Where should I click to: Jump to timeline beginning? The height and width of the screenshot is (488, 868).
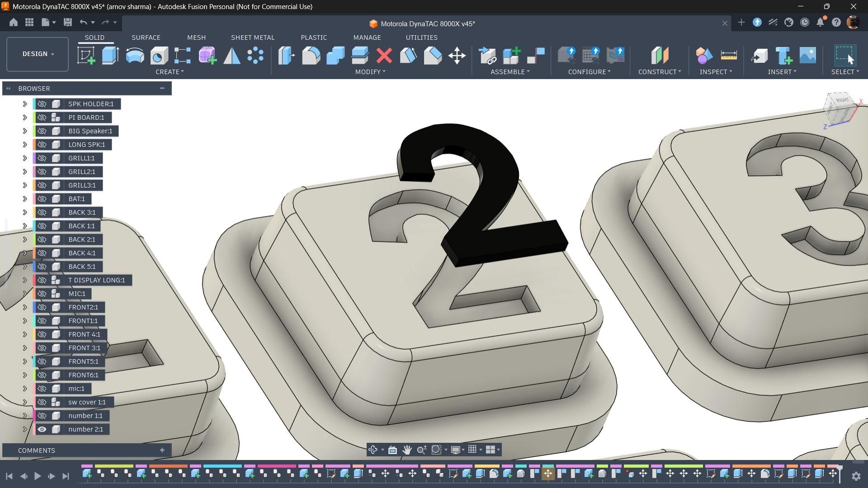[x=9, y=476]
